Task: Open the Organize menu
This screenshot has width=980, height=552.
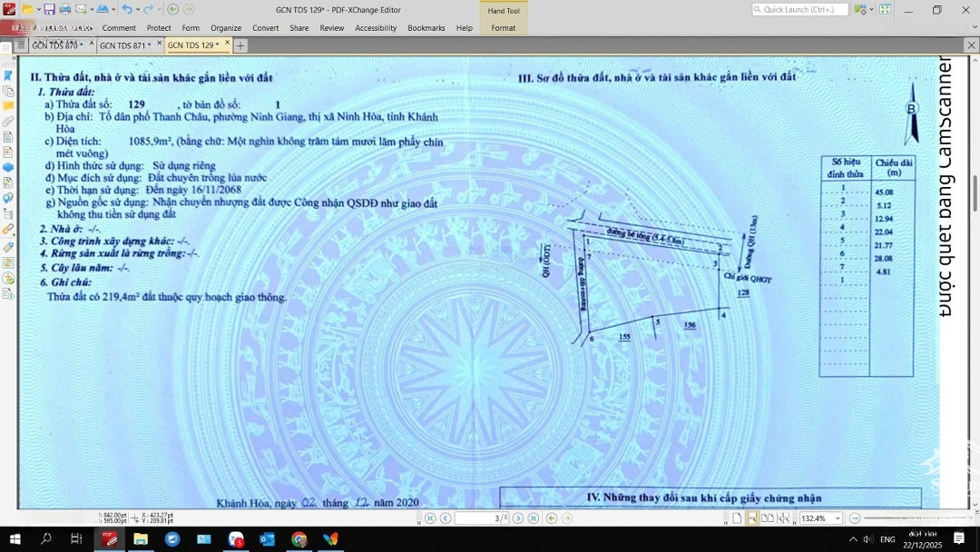Action: 226,28
